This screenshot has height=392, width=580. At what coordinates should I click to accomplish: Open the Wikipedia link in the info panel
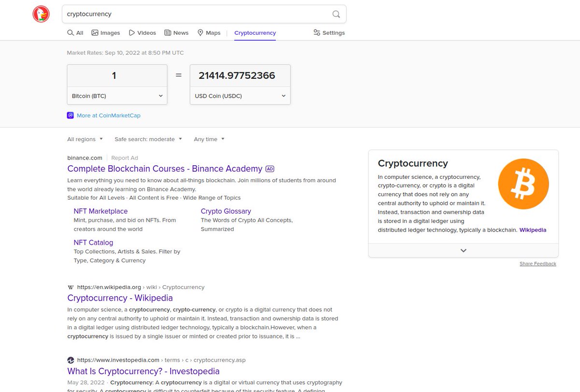point(533,230)
